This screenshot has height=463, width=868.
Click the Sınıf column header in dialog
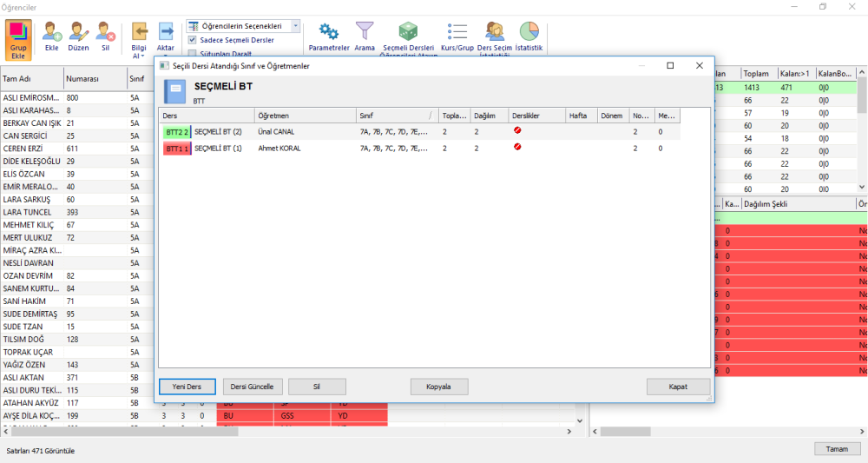pos(397,116)
